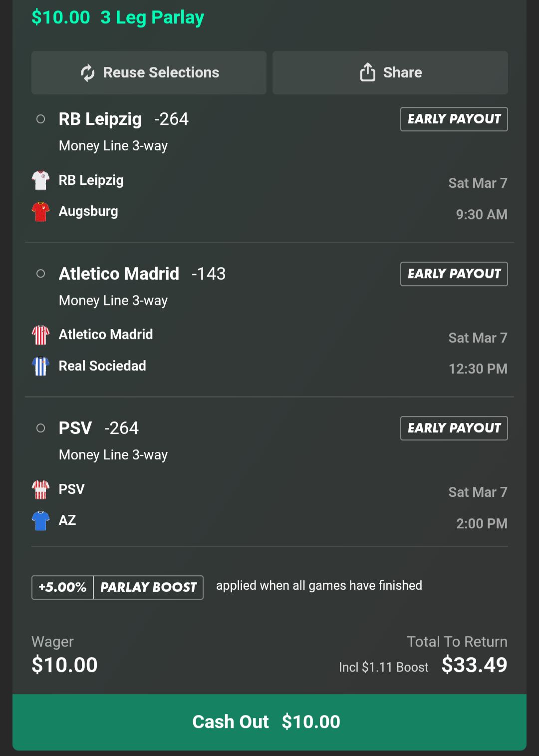Image resolution: width=539 pixels, height=756 pixels.
Task: Open Early Payout badge for Atletico Madrid
Action: (x=454, y=274)
